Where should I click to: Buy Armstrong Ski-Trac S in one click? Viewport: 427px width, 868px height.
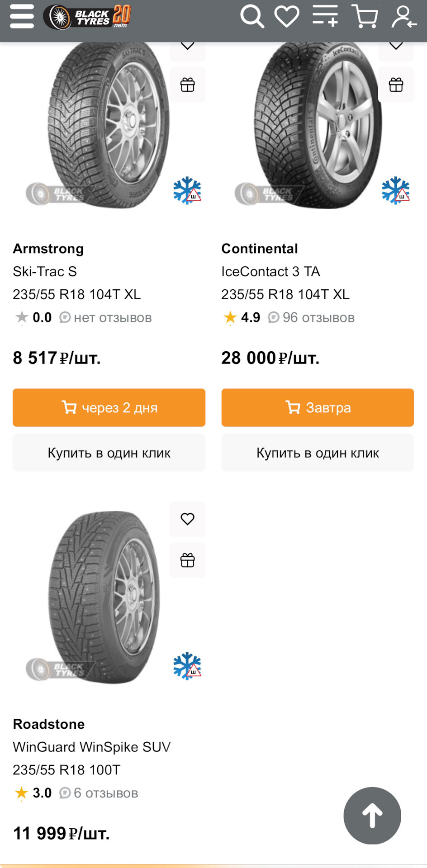point(109,453)
